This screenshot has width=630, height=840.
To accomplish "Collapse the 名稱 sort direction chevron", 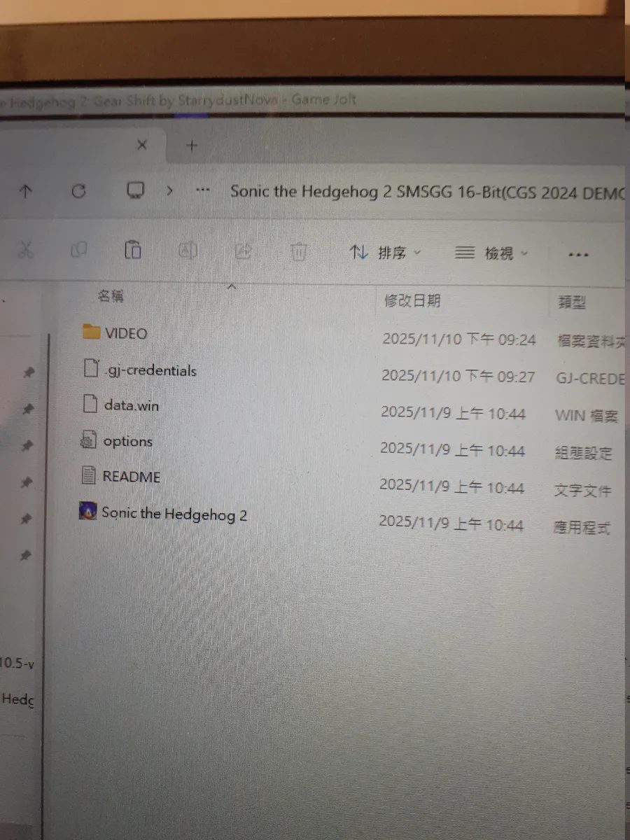I will 232,286.
